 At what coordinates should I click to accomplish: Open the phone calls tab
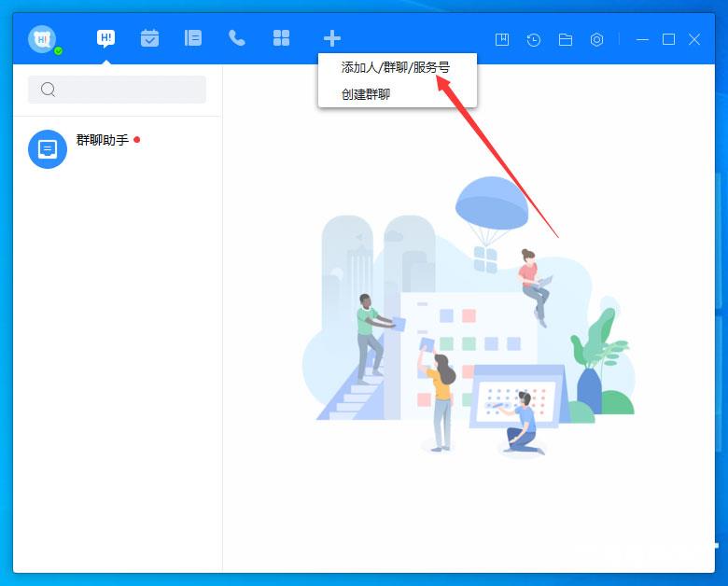point(237,38)
